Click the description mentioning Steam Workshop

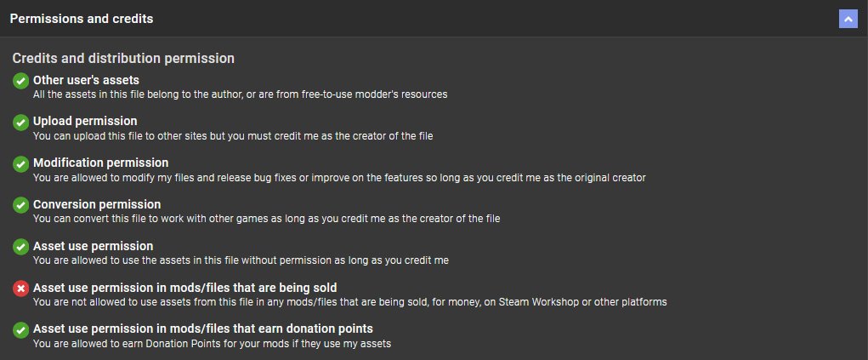pyautogui.click(x=349, y=301)
